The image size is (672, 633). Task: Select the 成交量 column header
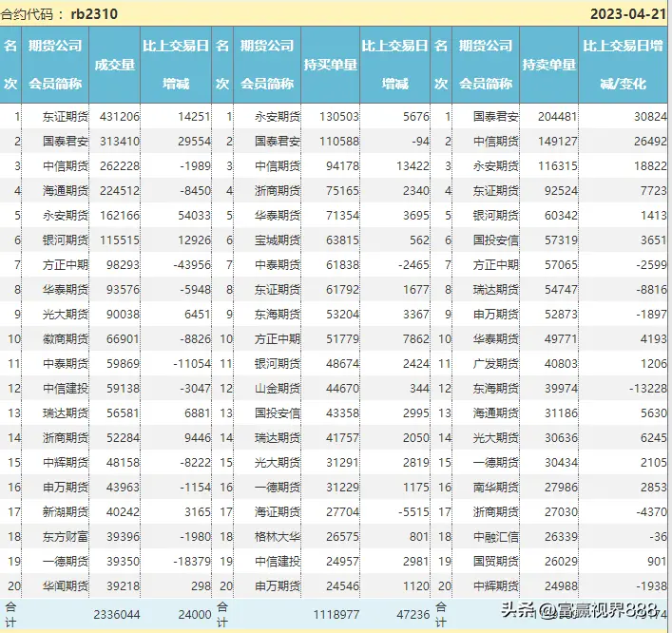point(114,65)
